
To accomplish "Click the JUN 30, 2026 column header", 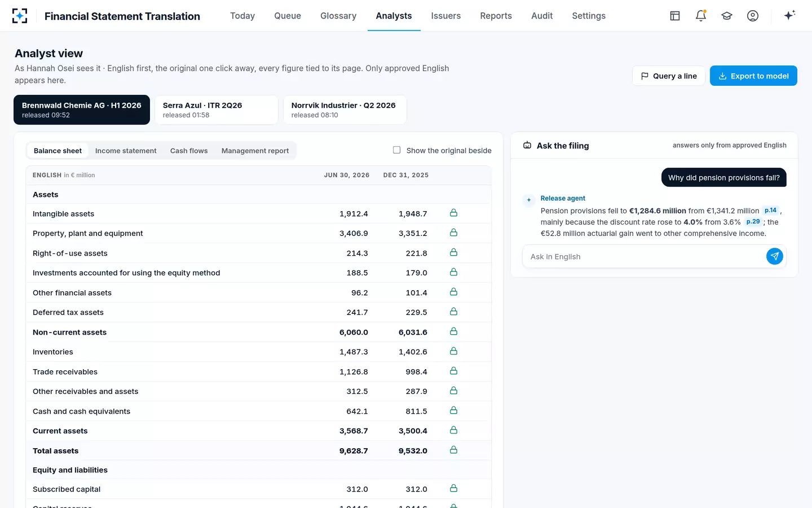I will (347, 175).
